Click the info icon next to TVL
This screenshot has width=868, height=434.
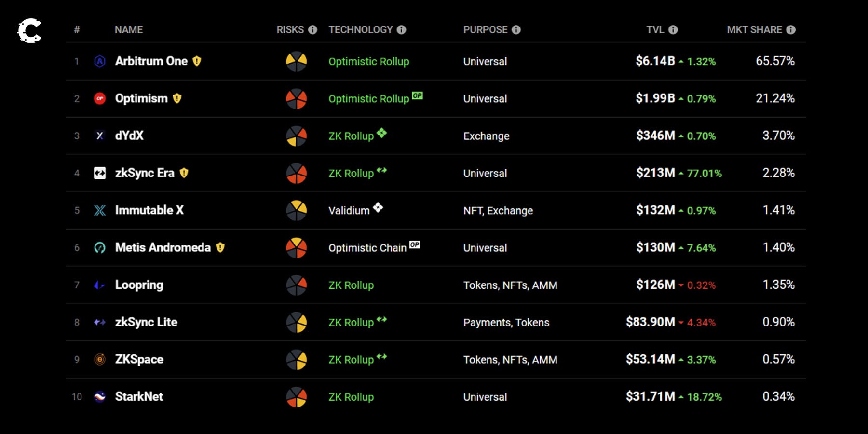coord(673,30)
